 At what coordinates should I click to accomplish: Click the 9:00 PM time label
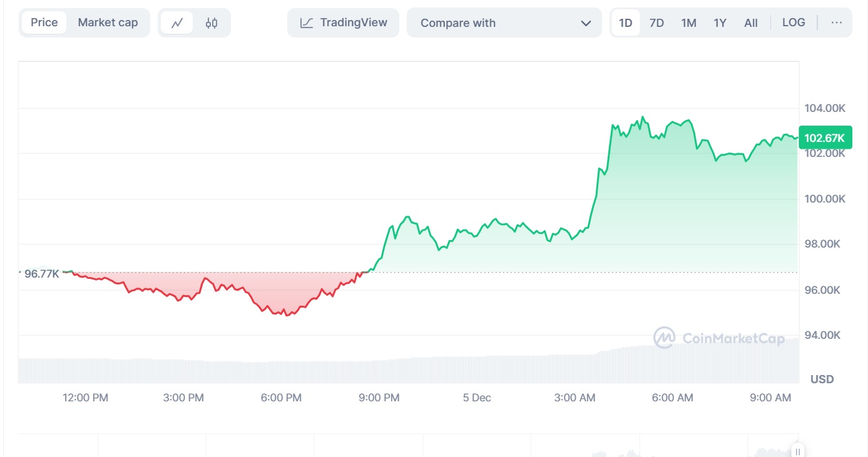click(x=379, y=398)
